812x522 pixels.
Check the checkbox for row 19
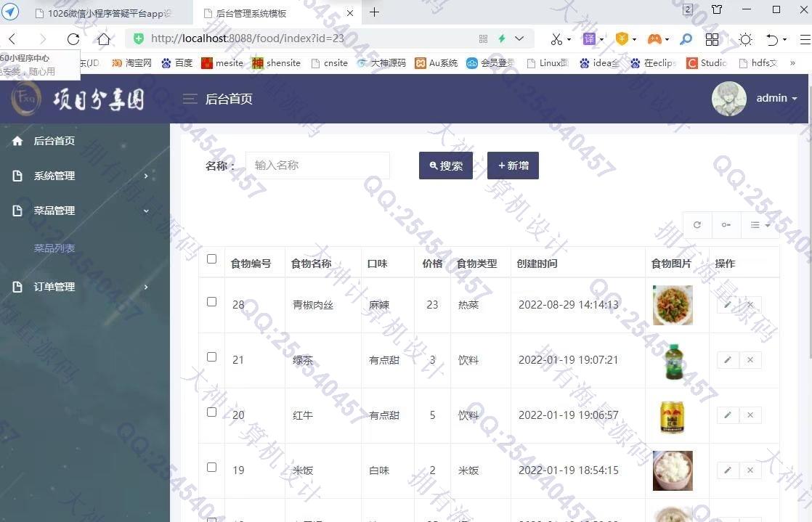click(x=211, y=467)
